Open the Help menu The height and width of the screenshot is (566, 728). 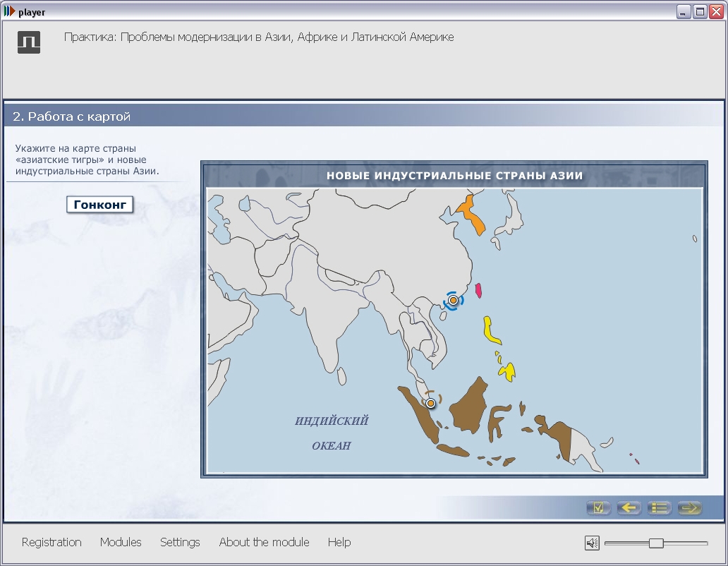pyautogui.click(x=339, y=542)
